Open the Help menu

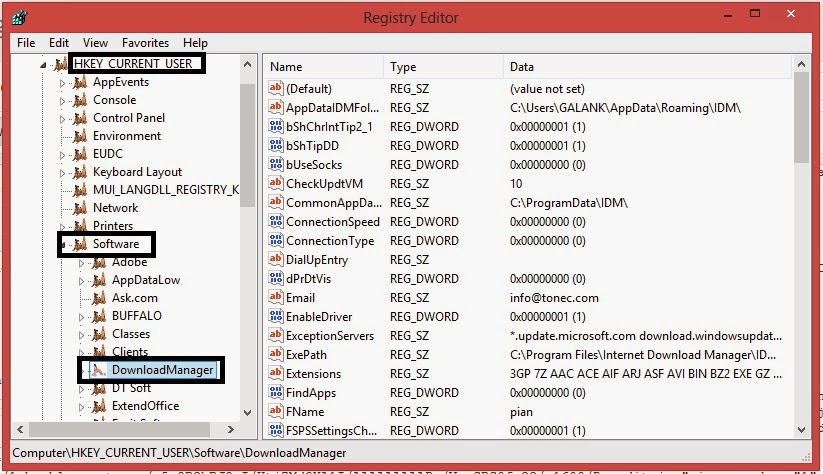195,43
